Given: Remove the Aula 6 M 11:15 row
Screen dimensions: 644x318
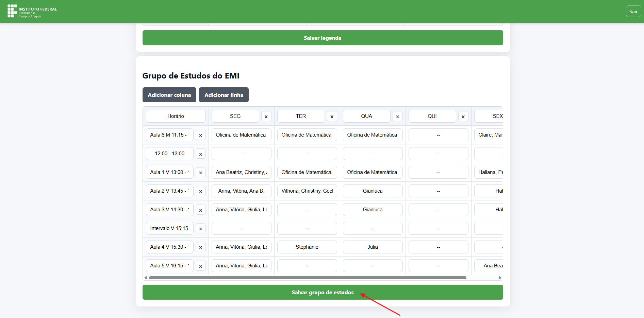Looking at the screenshot, I should click(201, 135).
